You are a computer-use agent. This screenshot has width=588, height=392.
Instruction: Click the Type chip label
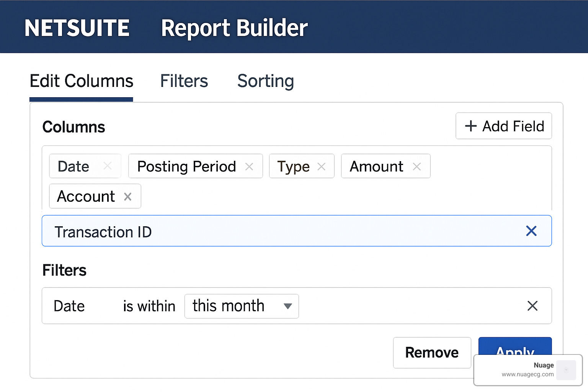293,167
